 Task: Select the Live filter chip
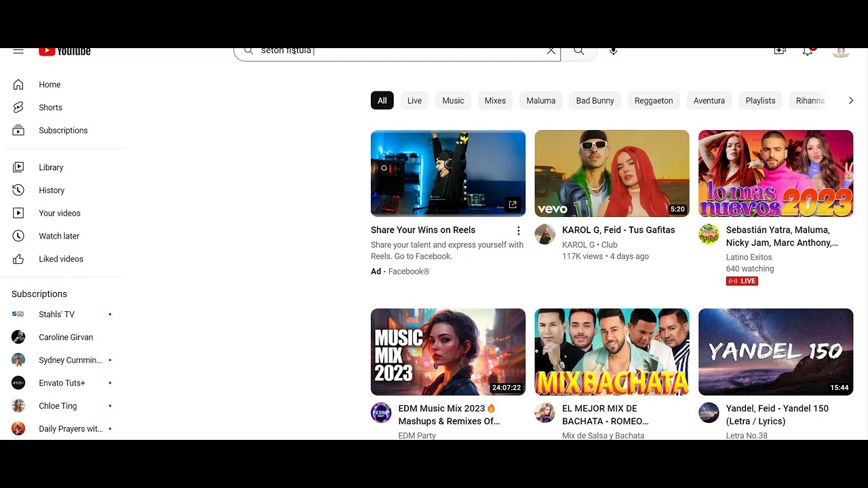414,100
